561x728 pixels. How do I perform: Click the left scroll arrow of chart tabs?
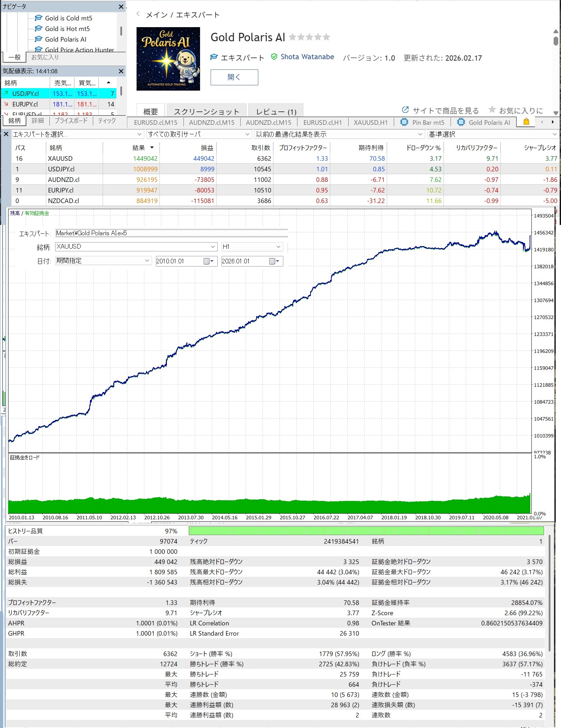[x=542, y=122]
